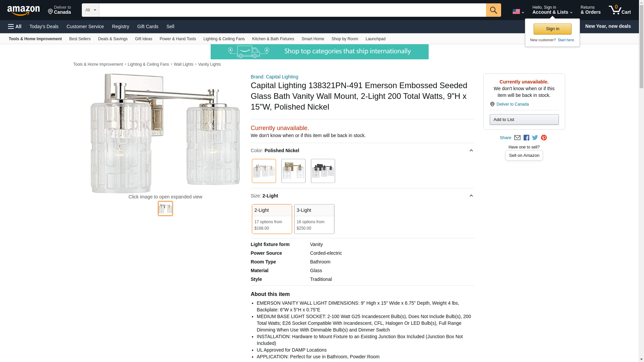This screenshot has width=644, height=362.
Task: Open the All hamburger menu
Action: [15, 26]
